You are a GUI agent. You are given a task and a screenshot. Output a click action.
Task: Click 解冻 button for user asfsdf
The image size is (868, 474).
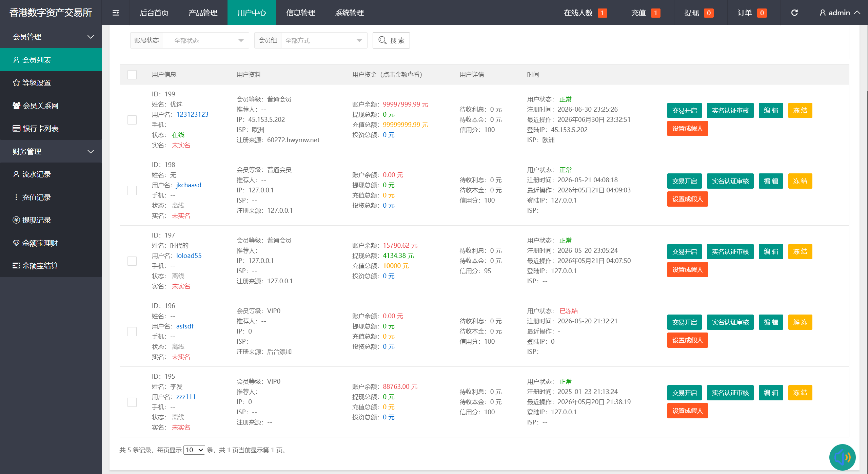click(800, 322)
